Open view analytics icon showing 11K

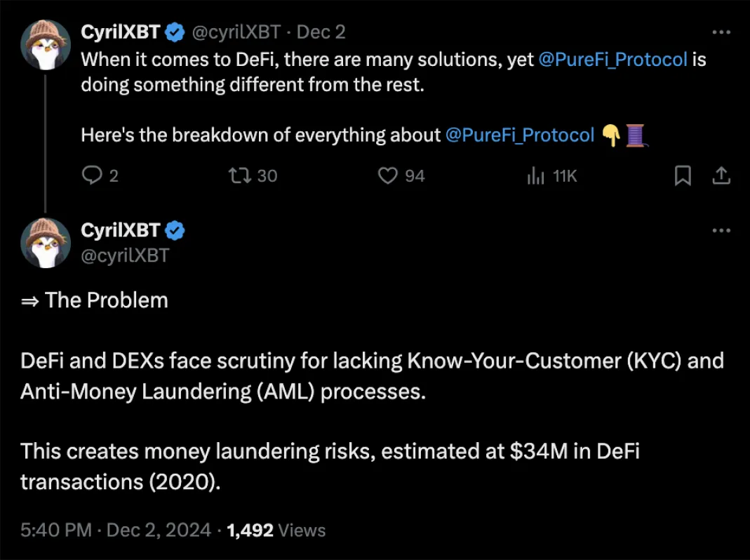[535, 175]
